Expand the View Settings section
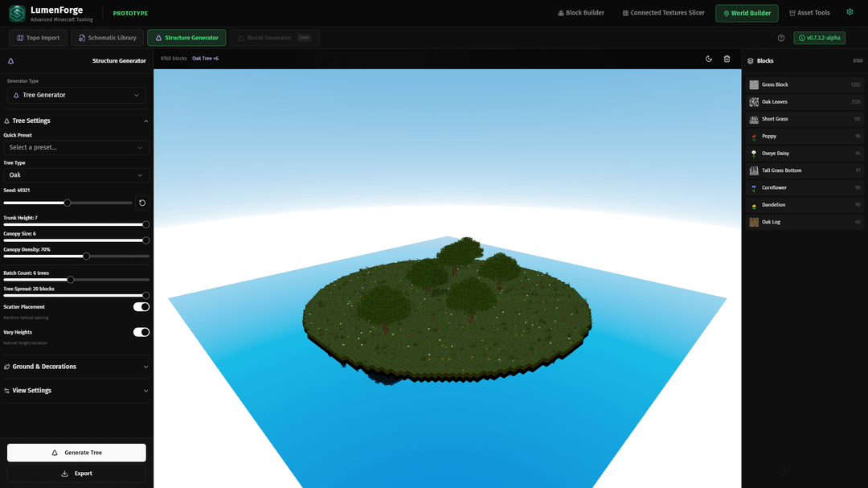 76,391
